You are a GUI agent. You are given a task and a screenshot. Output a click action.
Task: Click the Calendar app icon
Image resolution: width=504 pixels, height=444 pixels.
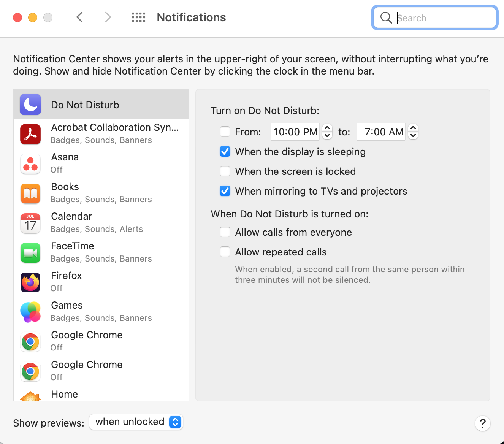click(30, 223)
